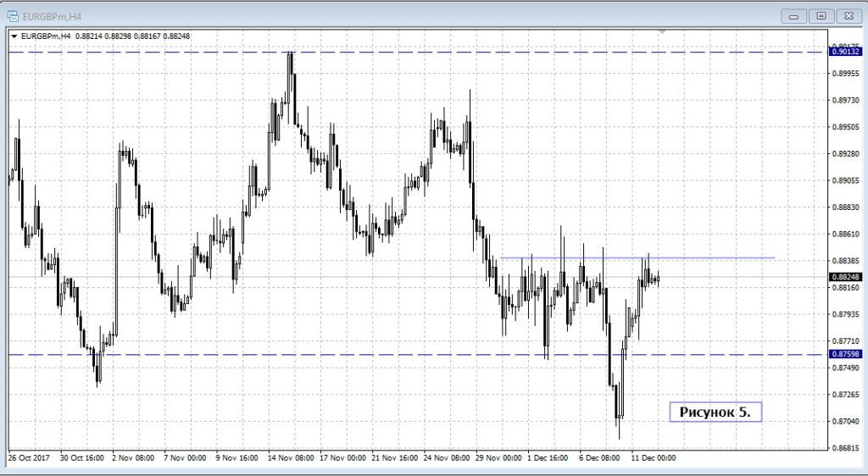Click the chart window icon in title bar
Screen dimensions: 868x476
[x=14, y=15]
